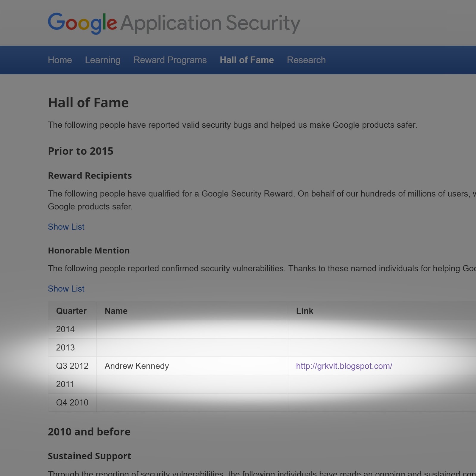The height and width of the screenshot is (476, 476).
Task: Select the Q3 2012 quarter cell
Action: coord(72,366)
